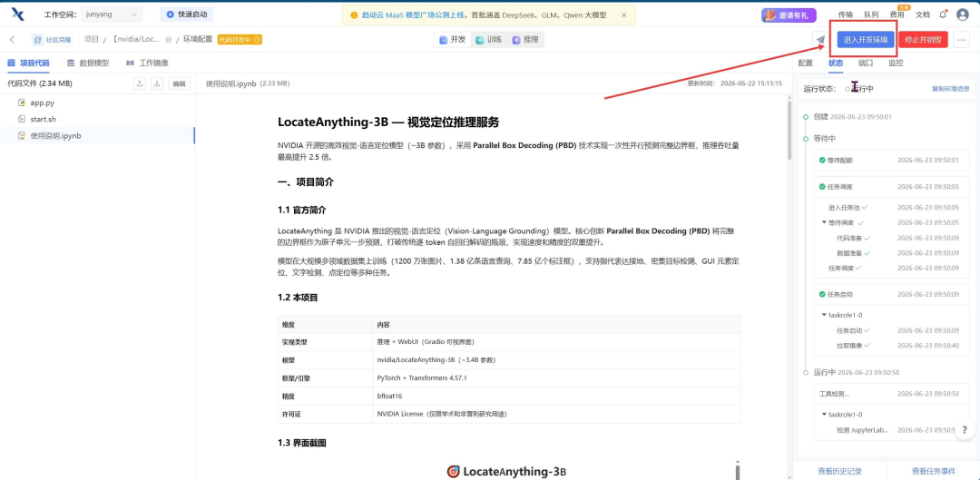Image resolution: width=980 pixels, height=480 pixels.
Task: Switch to the 推理 mode tab
Action: [525, 39]
